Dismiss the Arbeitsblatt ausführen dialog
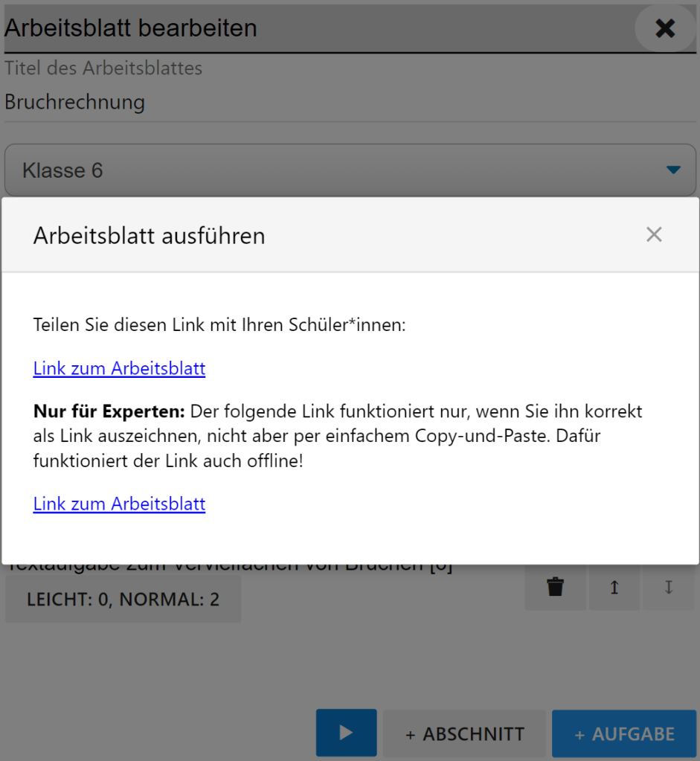The height and width of the screenshot is (761, 700). 654,235
